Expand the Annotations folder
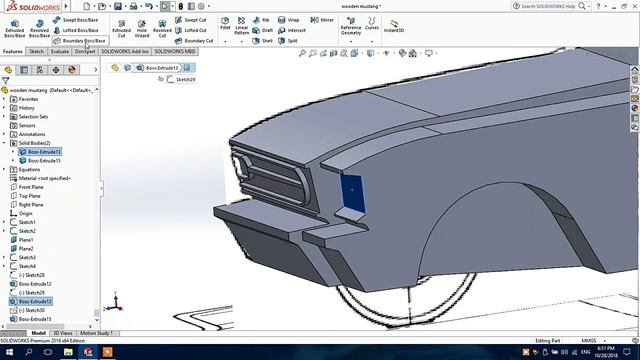This screenshot has height=360, width=640. point(4,134)
